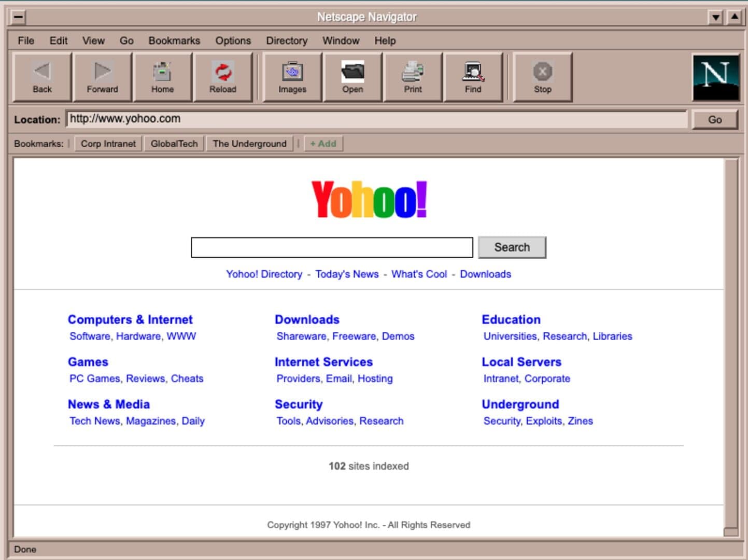The image size is (748, 560).
Task: Open the Edit menu
Action: (59, 40)
